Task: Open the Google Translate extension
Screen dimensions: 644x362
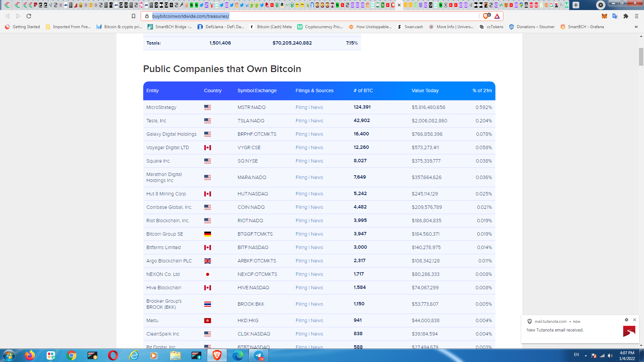Action: tap(615, 16)
